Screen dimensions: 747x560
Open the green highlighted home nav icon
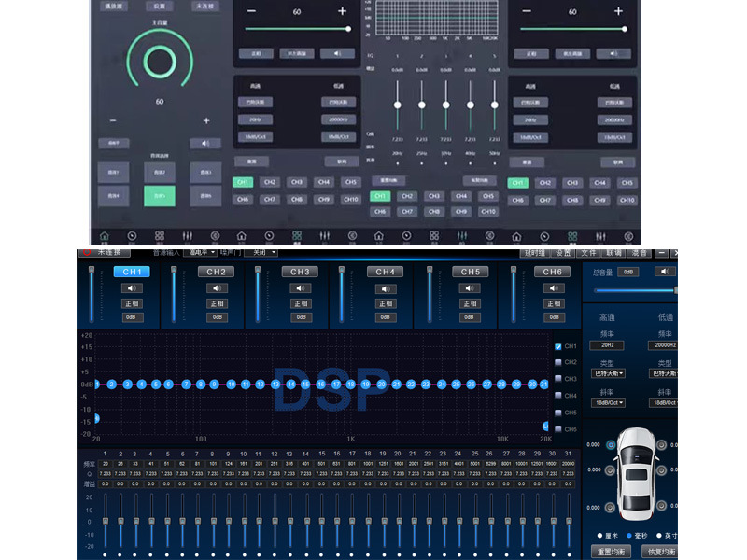click(x=105, y=236)
